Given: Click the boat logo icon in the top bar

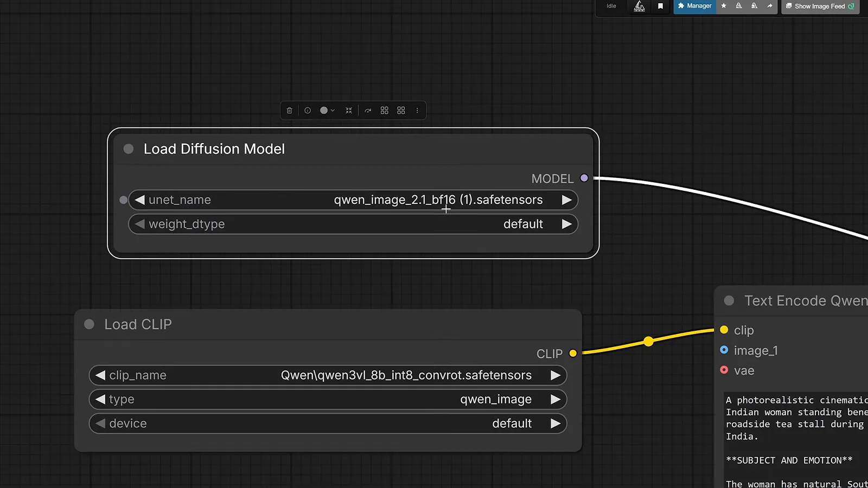Looking at the screenshot, I should [x=640, y=6].
